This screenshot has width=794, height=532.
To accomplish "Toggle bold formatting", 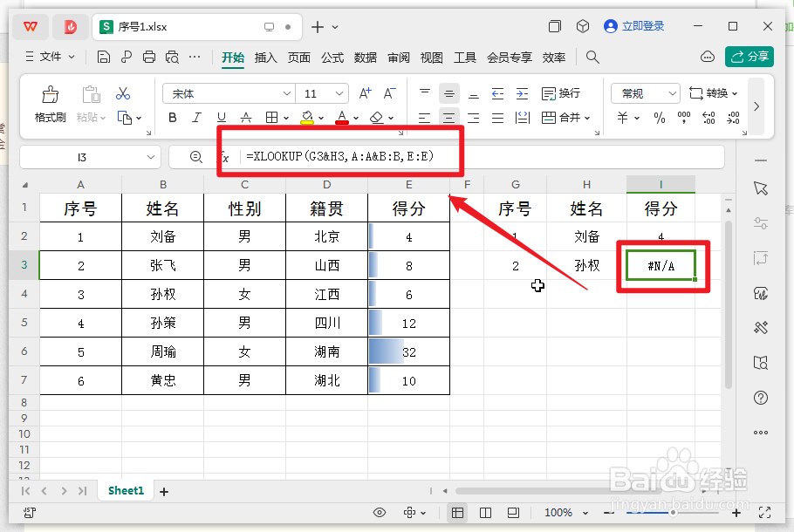I will click(172, 117).
